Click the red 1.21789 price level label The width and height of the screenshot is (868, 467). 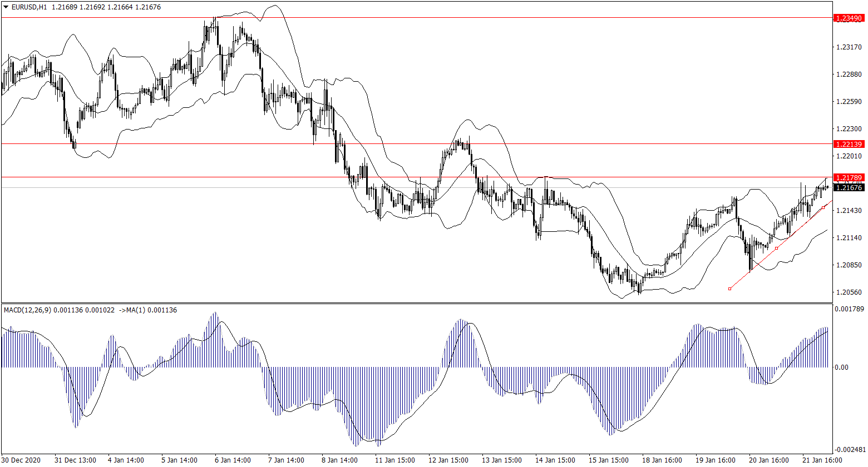click(x=849, y=177)
